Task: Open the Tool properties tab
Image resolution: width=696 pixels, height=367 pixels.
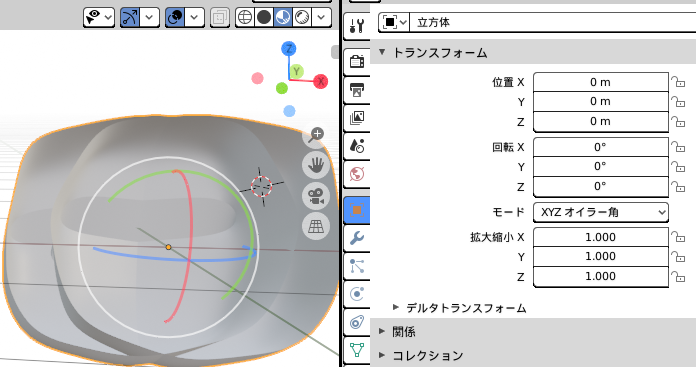Action: (x=357, y=26)
